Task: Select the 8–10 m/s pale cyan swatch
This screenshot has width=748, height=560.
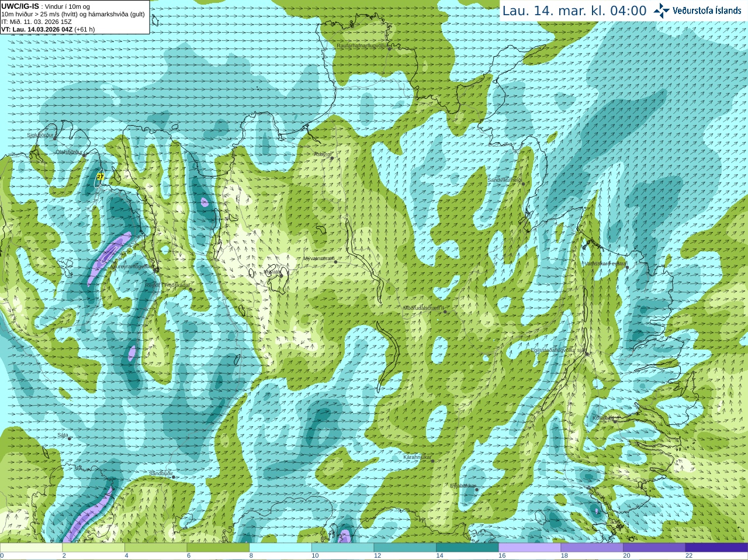Action: [x=280, y=548]
